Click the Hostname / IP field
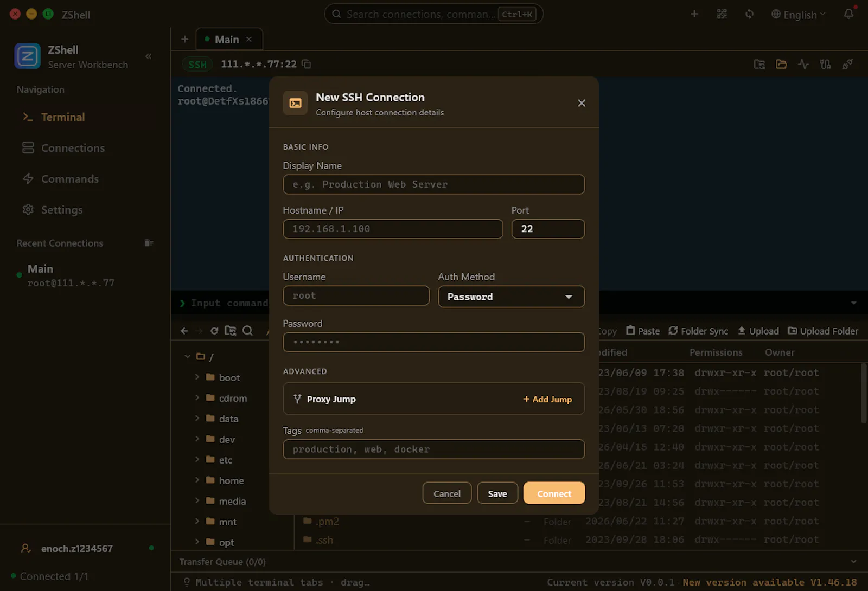 coord(393,229)
